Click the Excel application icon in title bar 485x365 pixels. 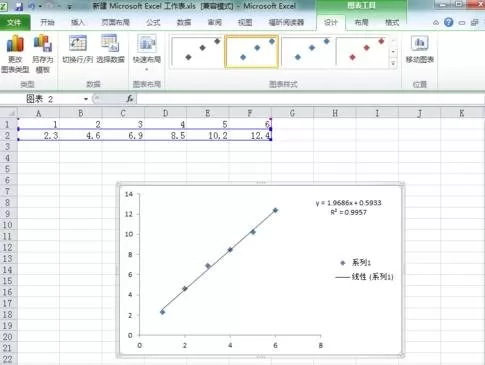(4, 6)
